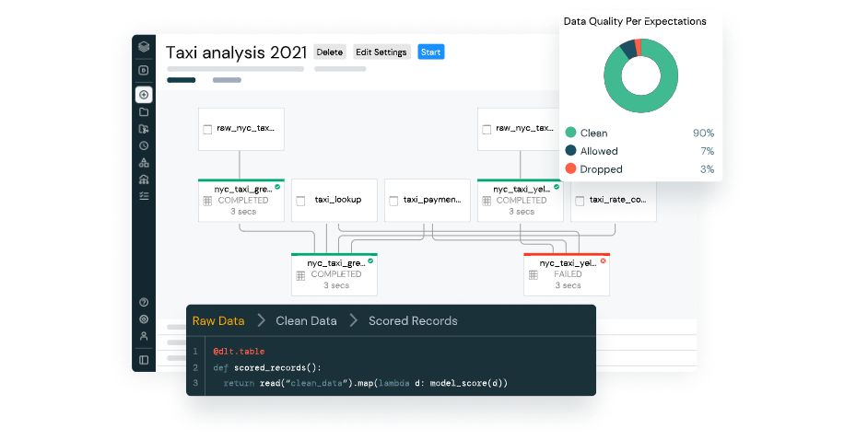Click the Delete button

pos(329,52)
